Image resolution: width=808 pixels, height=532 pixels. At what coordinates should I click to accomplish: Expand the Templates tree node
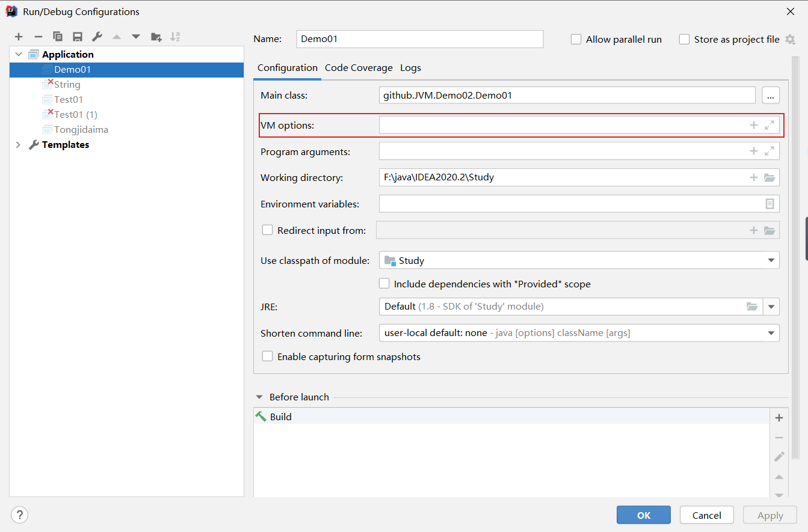(x=18, y=145)
